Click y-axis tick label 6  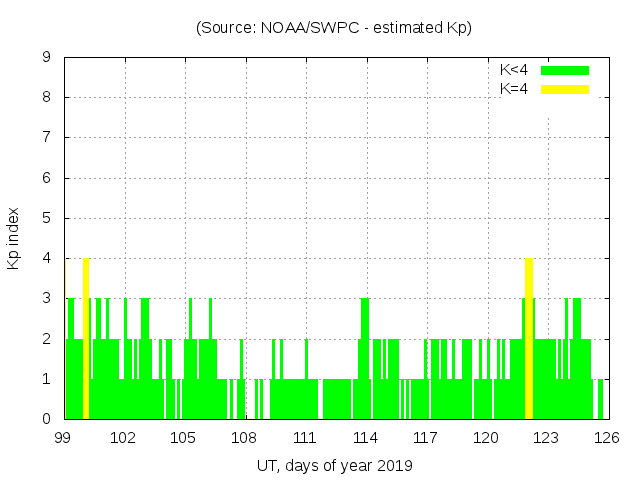(x=46, y=178)
